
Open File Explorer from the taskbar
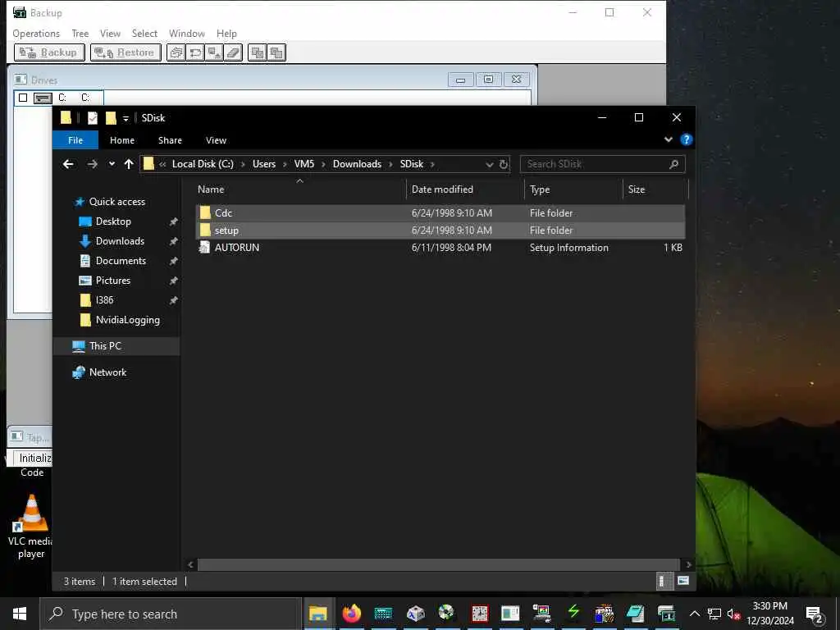pos(318,614)
